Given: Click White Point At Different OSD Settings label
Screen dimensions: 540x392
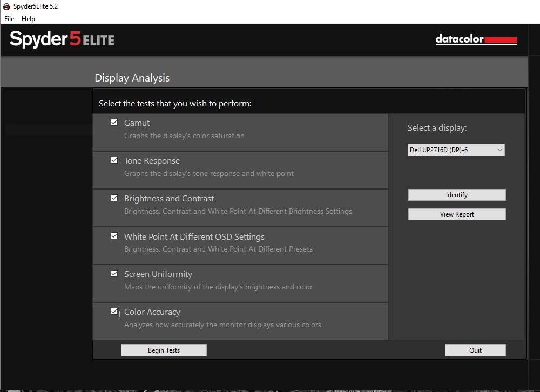Looking at the screenshot, I should click(x=194, y=236).
